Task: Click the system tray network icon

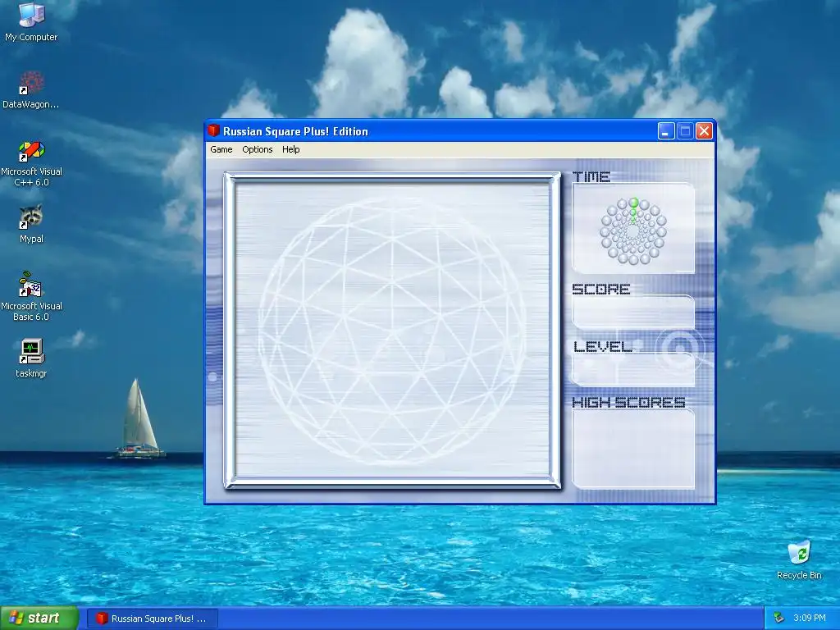Action: click(x=778, y=618)
